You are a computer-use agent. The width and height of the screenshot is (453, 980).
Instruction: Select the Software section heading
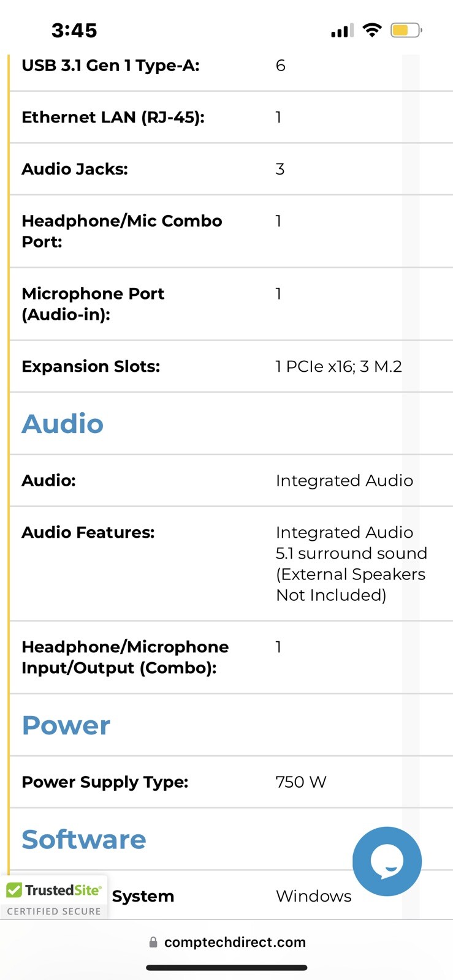(x=84, y=839)
